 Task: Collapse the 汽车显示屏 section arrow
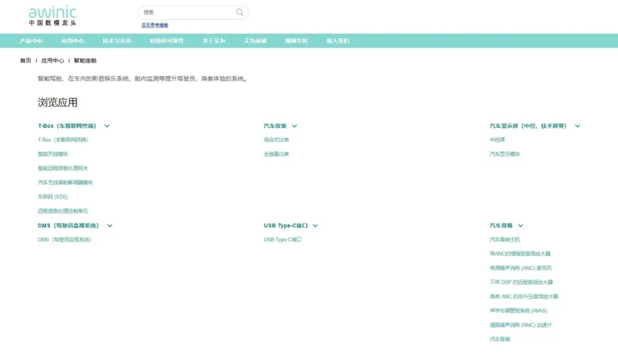point(577,126)
